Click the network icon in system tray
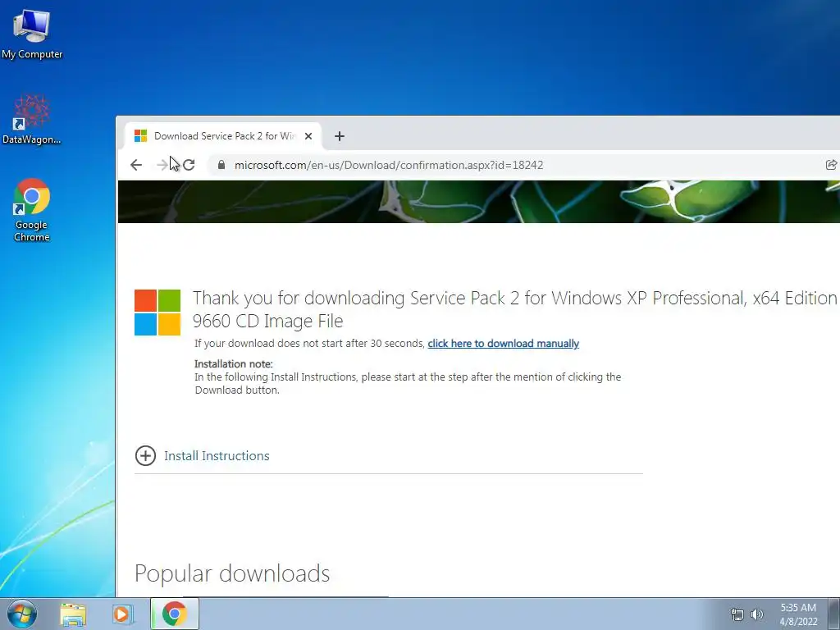 coord(737,614)
